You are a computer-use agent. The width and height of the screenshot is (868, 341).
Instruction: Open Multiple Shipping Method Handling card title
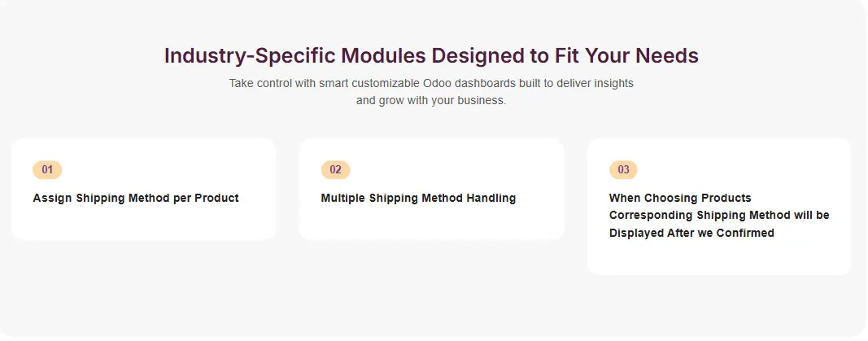coord(418,198)
